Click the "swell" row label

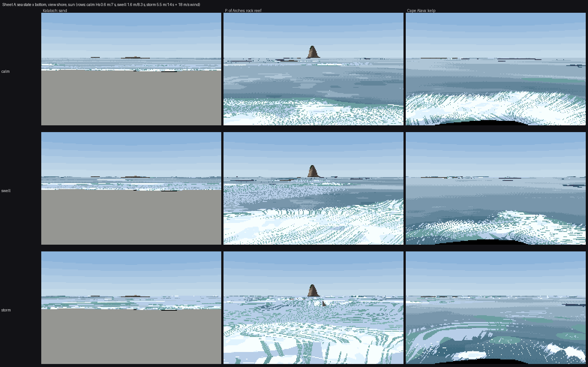pos(6,191)
